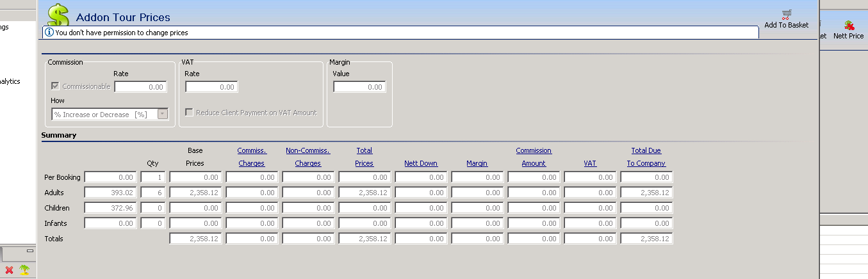Click the blue info icon beside permission message
This screenshot has width=868, height=279.
tap(49, 32)
